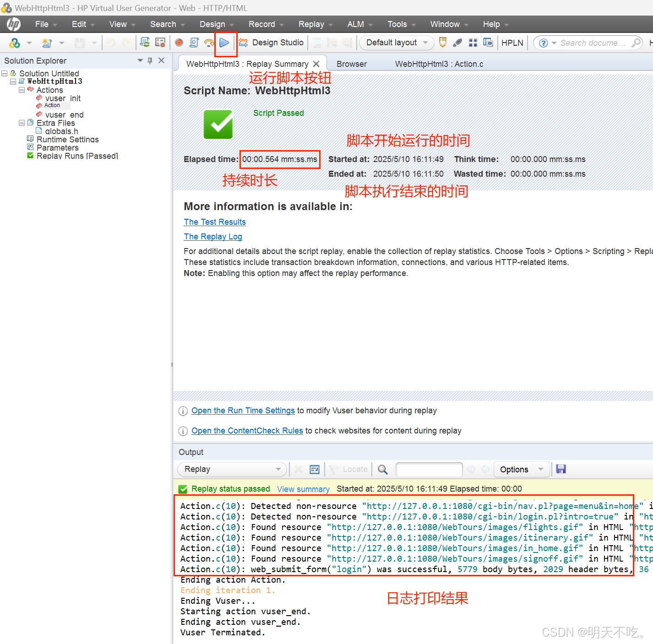Switch to WebHttpHtml3 : Action.c tab
653x644 pixels.
(439, 64)
